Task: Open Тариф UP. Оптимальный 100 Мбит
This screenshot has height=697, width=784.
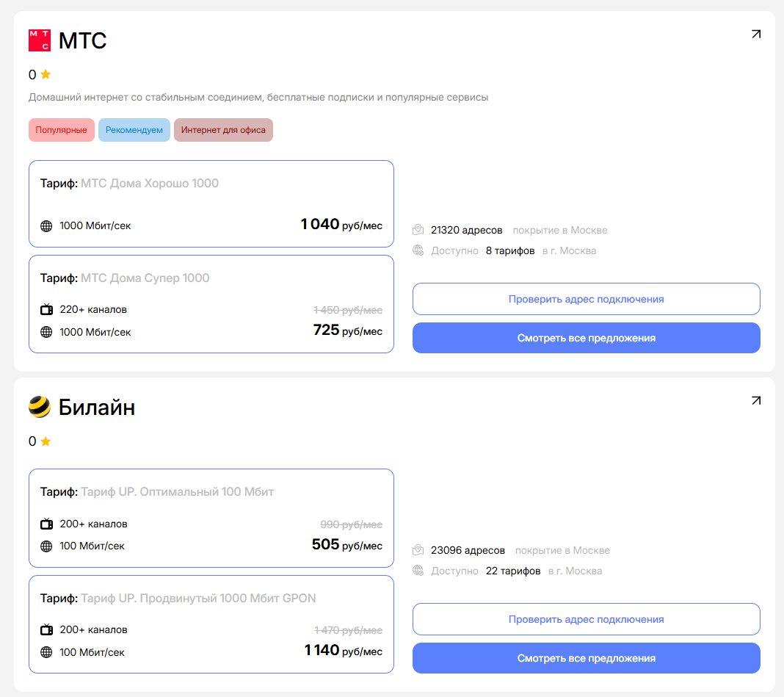Action: [x=211, y=518]
